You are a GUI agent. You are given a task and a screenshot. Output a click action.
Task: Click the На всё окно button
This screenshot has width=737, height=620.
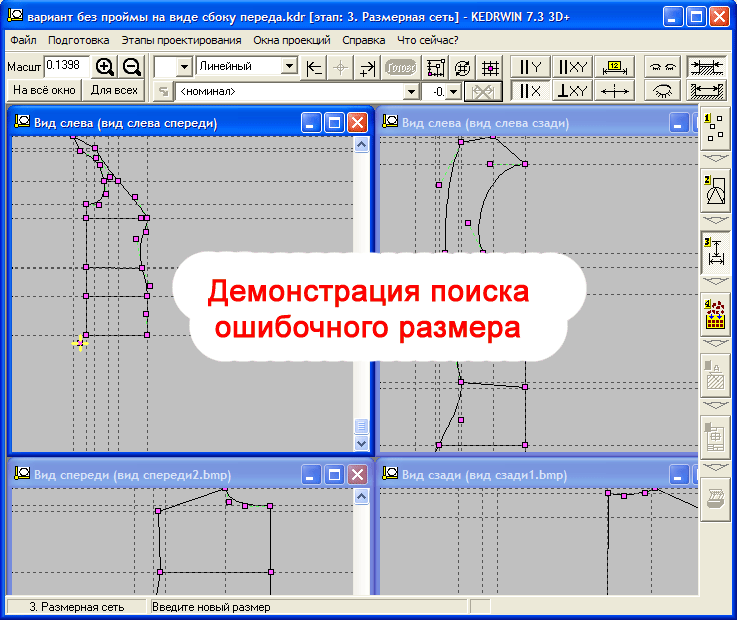point(44,90)
